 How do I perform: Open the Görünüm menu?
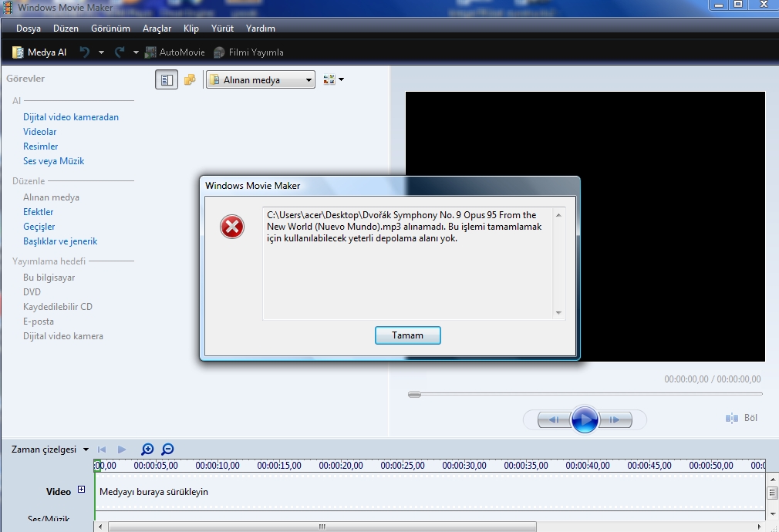(x=110, y=29)
